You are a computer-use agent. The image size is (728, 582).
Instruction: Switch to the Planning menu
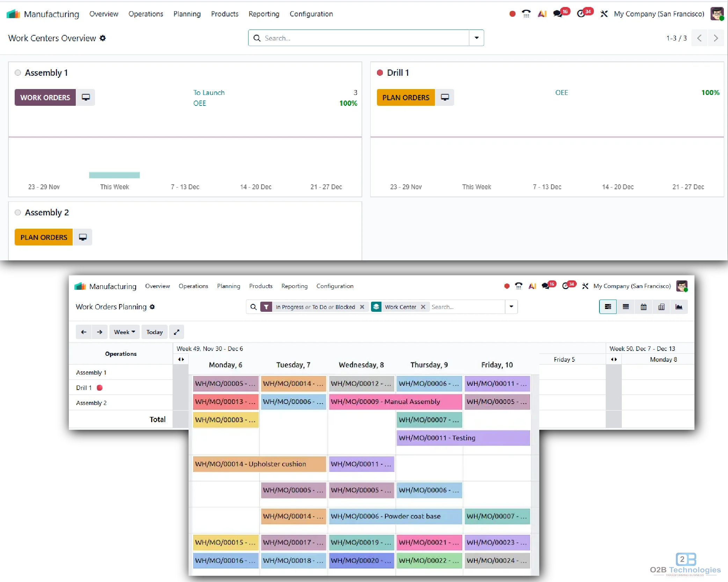click(x=187, y=14)
